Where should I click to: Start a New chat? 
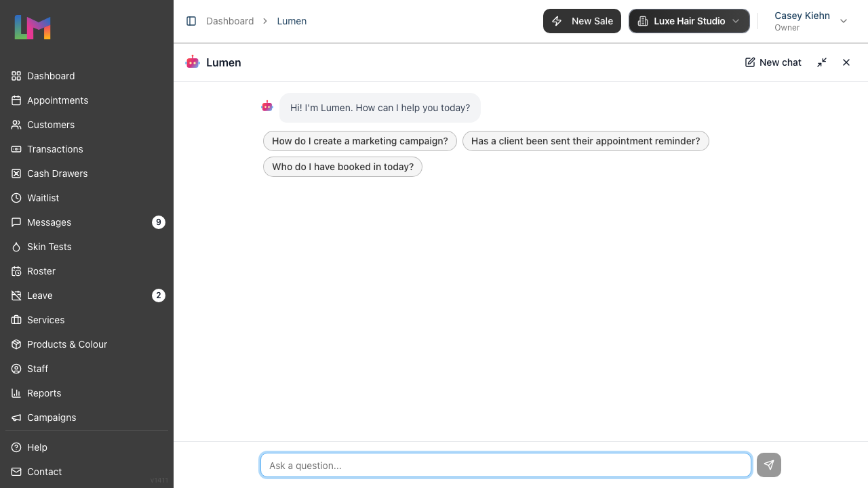773,62
